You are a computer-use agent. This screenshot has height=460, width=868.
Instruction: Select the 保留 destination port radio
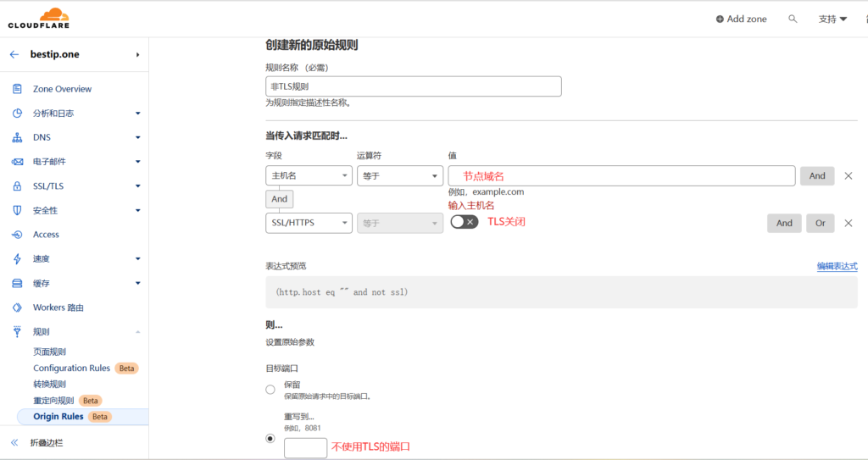pyautogui.click(x=270, y=390)
